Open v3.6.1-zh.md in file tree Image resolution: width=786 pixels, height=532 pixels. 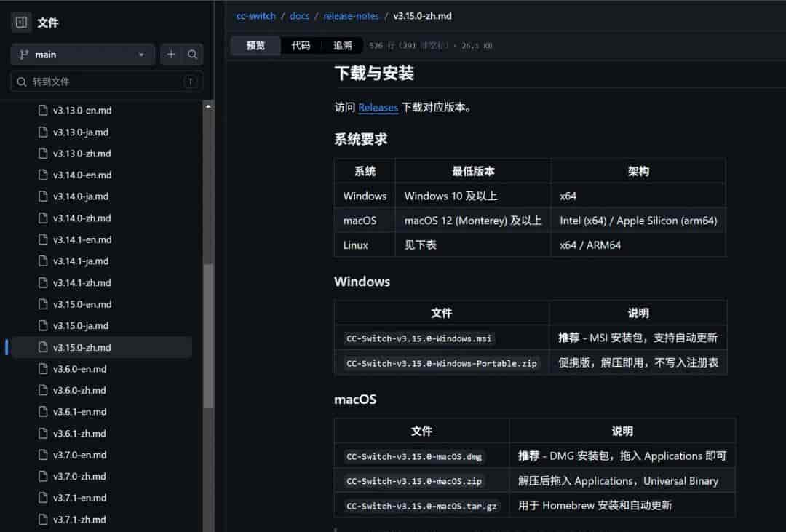tap(79, 433)
